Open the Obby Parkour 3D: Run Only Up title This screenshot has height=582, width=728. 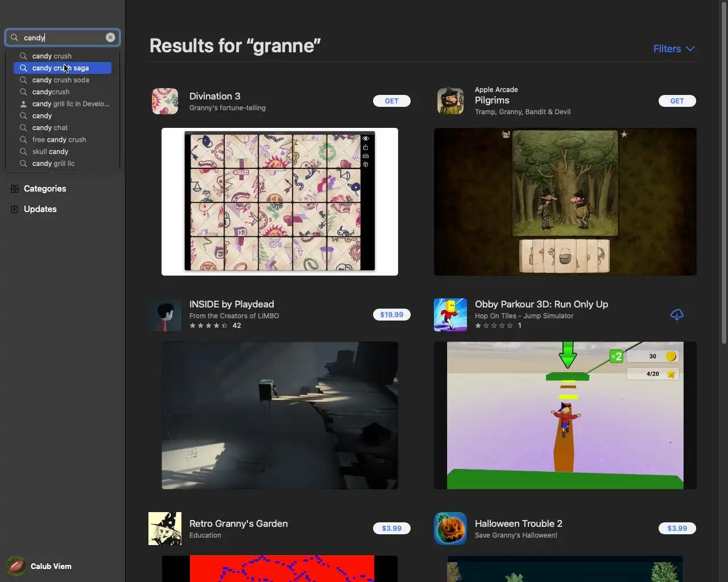tap(541, 304)
